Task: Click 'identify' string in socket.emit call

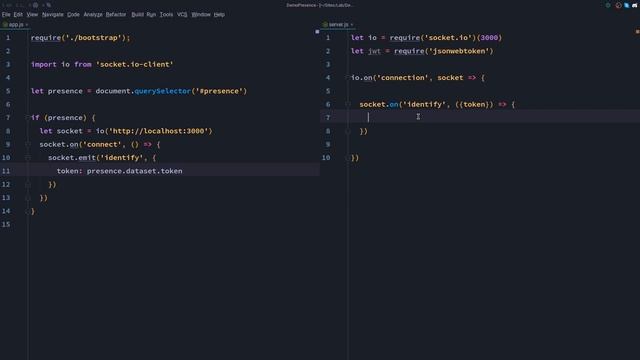Action: point(122,158)
